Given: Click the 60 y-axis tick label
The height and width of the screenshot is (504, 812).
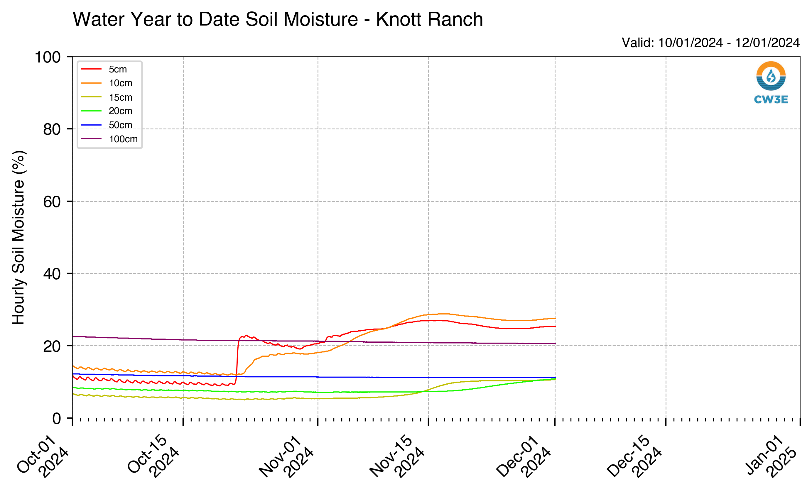Looking at the screenshot, I should 52,202.
